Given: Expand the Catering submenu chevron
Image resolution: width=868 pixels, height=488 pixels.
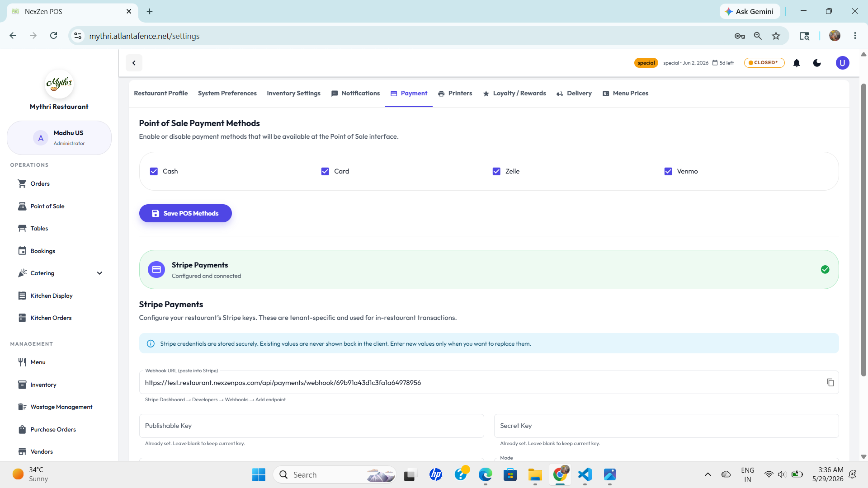Looking at the screenshot, I should tap(99, 273).
